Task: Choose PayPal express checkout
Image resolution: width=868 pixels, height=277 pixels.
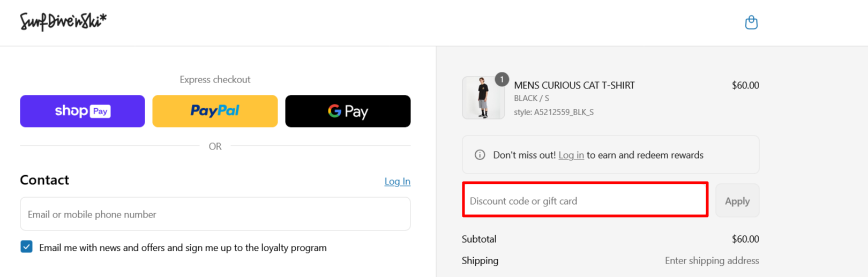Action: [x=215, y=111]
